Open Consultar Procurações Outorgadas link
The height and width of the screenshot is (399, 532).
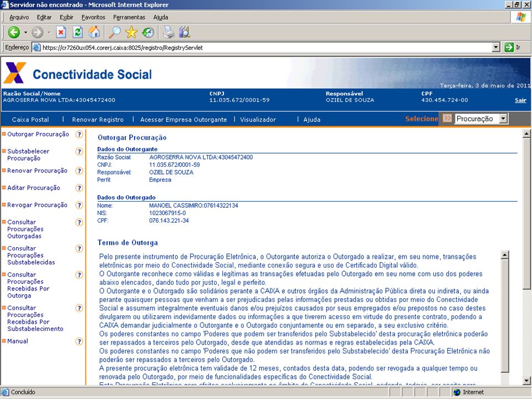coord(25,229)
